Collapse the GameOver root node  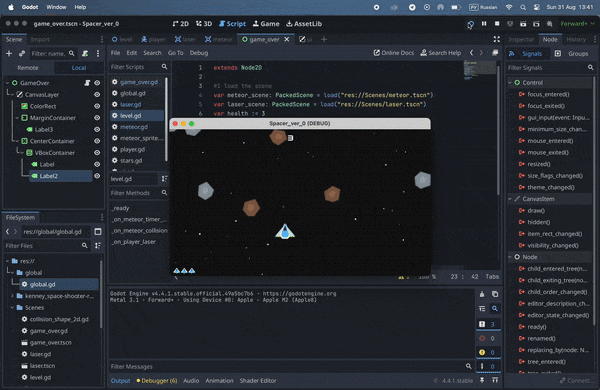pyautogui.click(x=7, y=83)
